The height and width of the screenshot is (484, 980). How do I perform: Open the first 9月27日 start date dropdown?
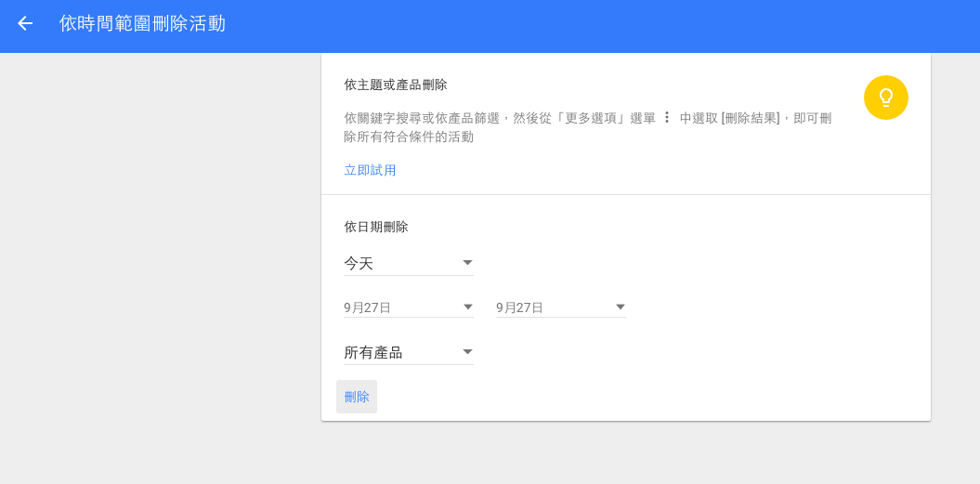click(x=408, y=307)
